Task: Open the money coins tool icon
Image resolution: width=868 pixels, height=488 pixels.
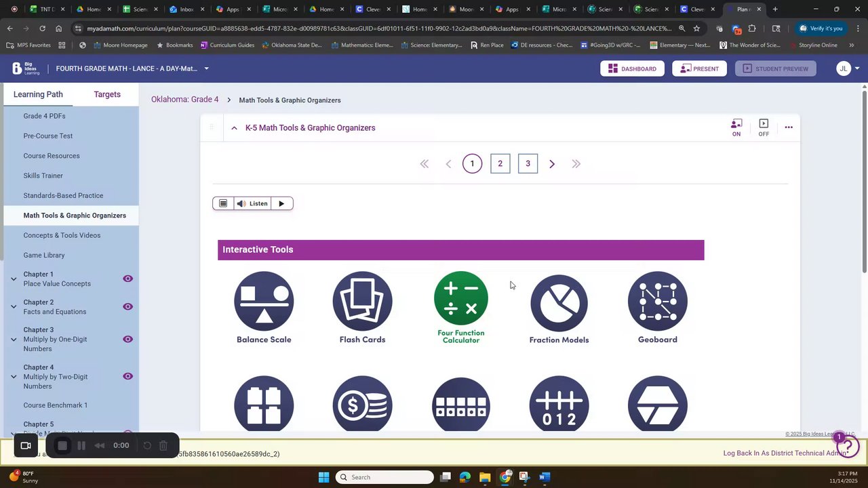Action: tap(362, 404)
